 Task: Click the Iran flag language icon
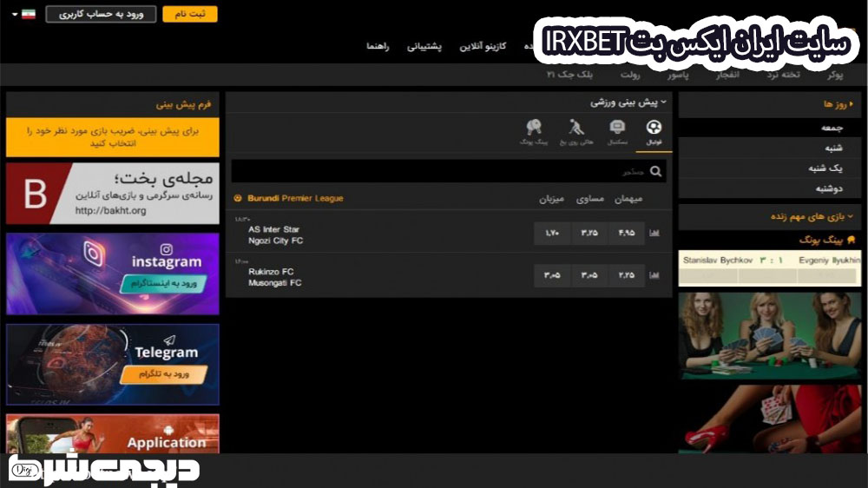pos(29,14)
